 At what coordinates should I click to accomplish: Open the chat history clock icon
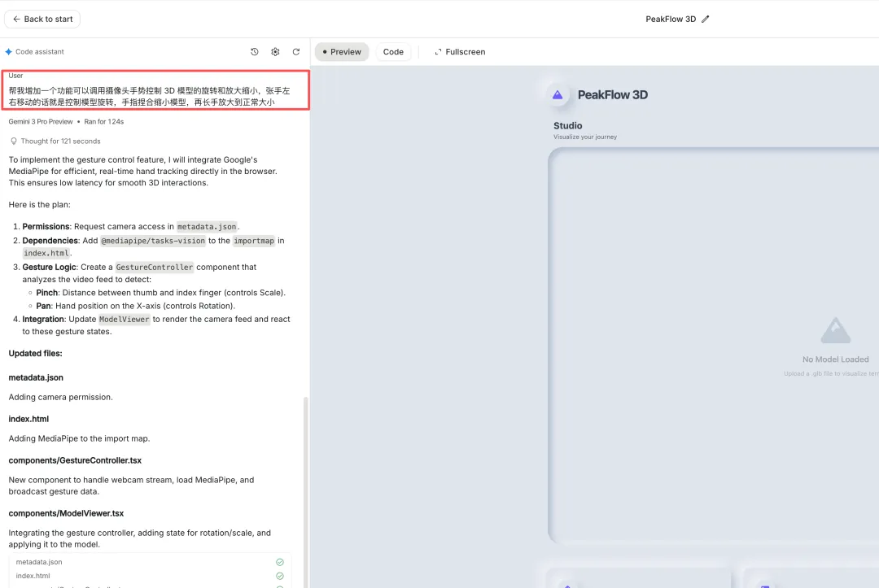(x=254, y=52)
